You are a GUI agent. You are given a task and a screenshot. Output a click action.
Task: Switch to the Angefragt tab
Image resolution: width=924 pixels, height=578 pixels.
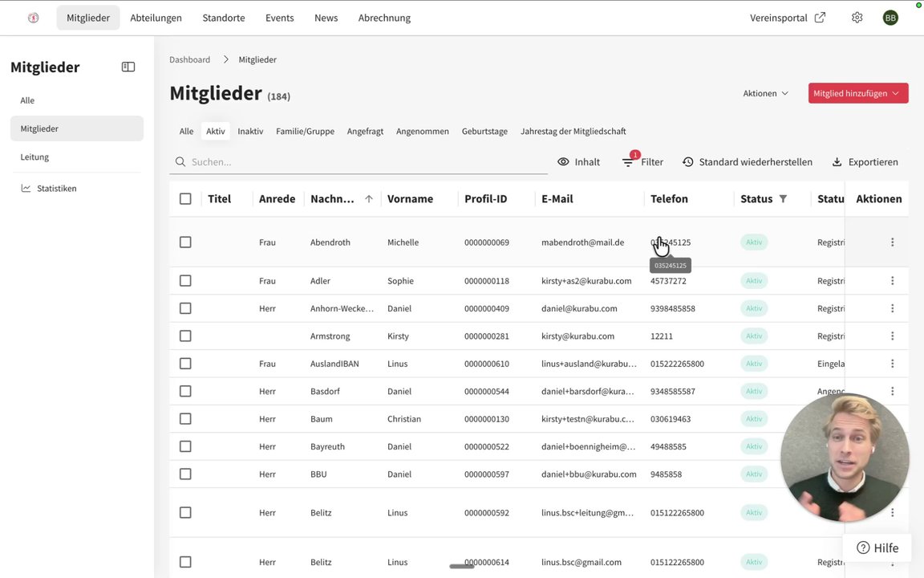(x=366, y=131)
